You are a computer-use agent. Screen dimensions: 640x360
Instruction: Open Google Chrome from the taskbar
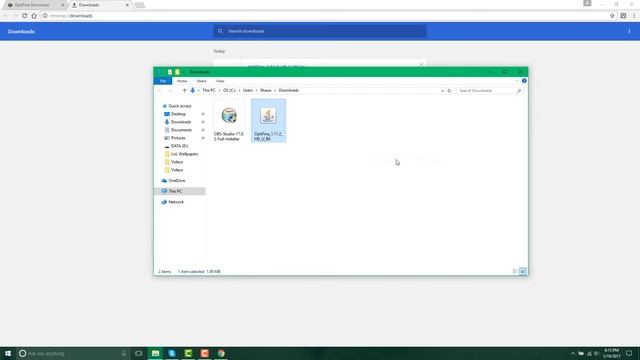coord(221,353)
